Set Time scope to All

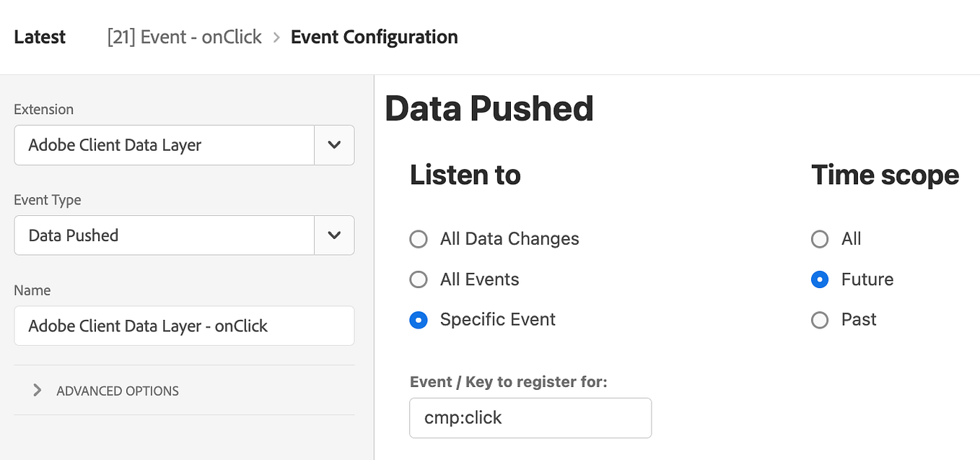[x=820, y=239]
